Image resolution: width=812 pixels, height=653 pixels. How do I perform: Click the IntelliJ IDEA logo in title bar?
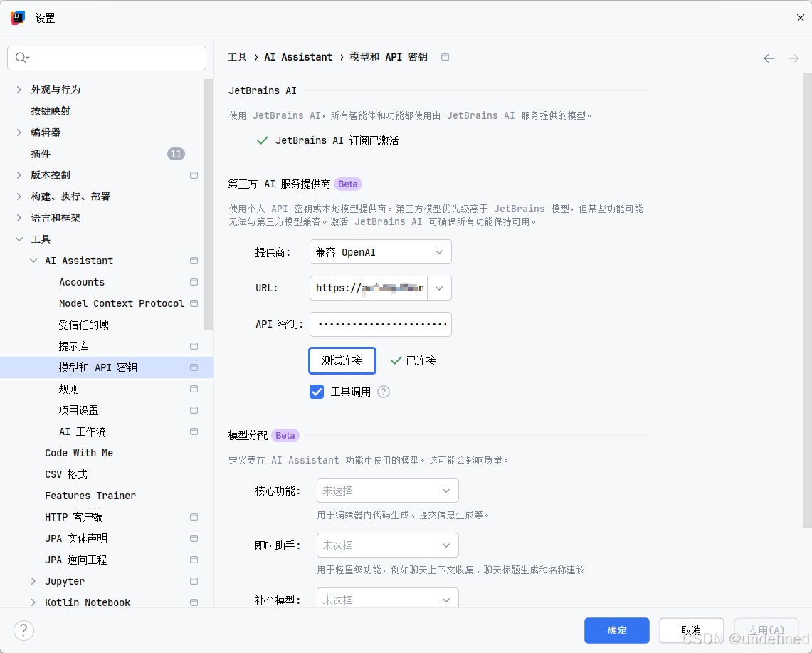[x=18, y=18]
